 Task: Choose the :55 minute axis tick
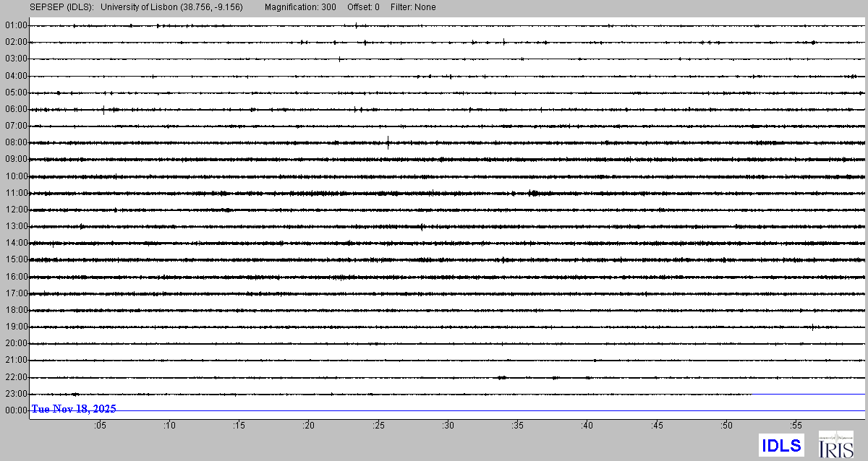[796, 426]
